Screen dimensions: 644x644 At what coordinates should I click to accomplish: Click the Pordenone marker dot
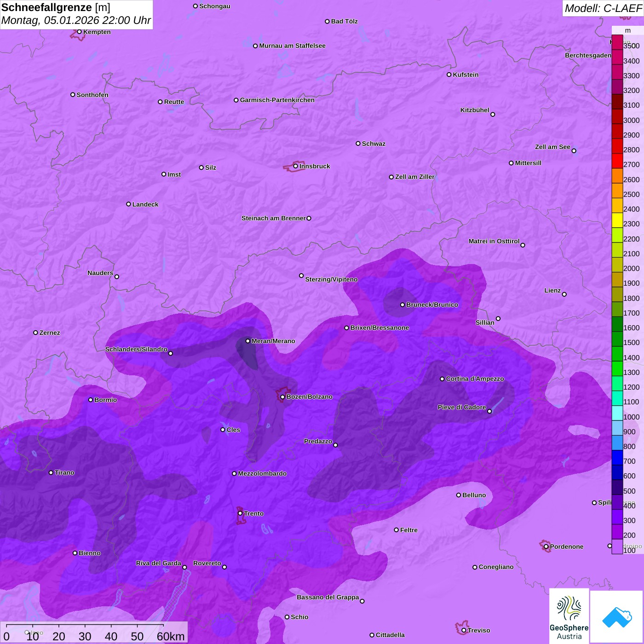point(546,546)
